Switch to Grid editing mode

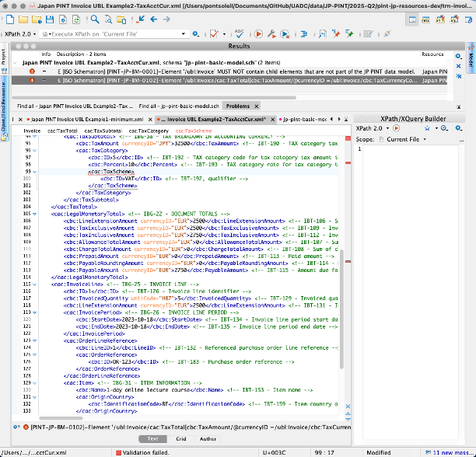pos(181,439)
